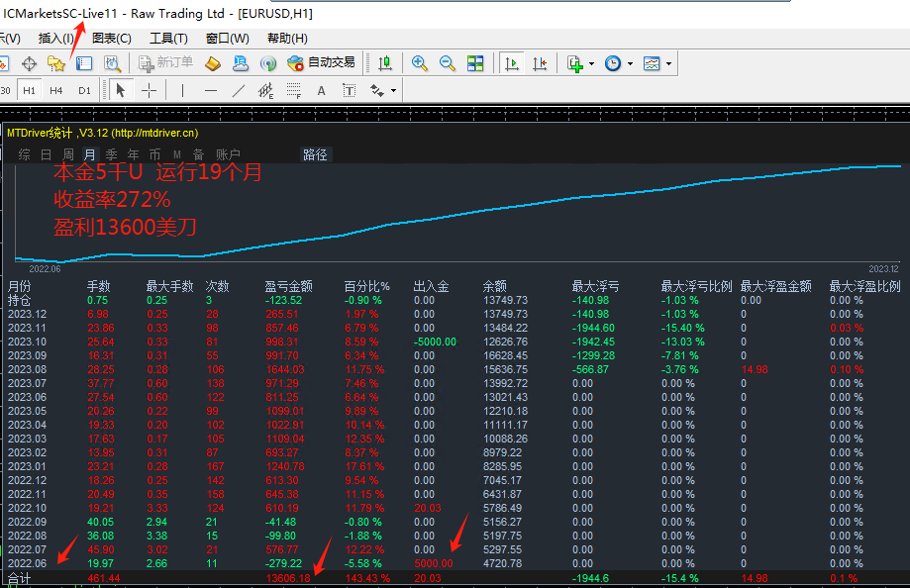
Task: Click the chart templates icon
Action: tap(652, 64)
